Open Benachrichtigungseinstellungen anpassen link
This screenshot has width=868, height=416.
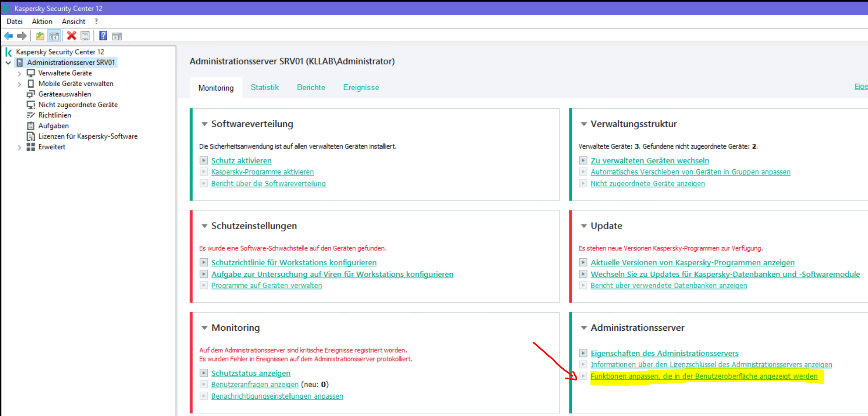tap(277, 396)
